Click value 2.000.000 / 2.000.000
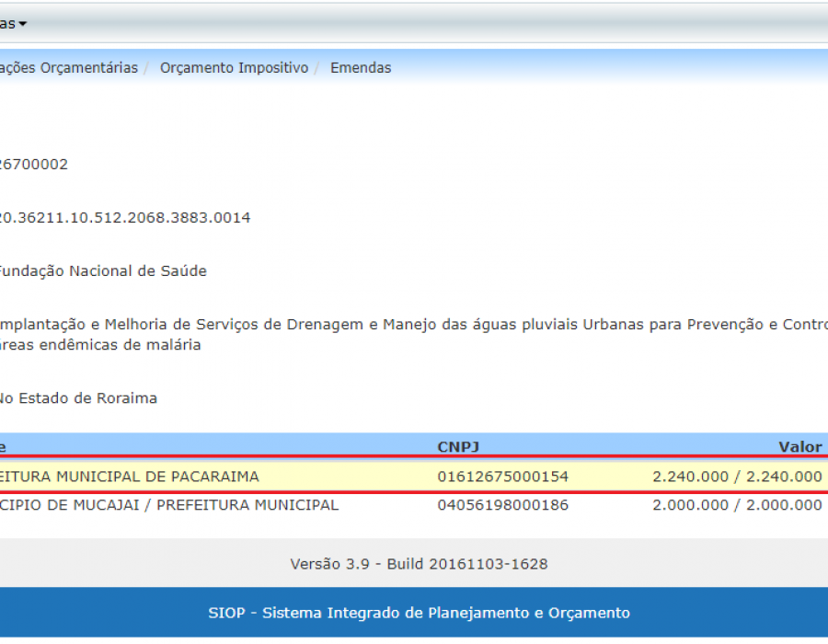 (x=737, y=505)
